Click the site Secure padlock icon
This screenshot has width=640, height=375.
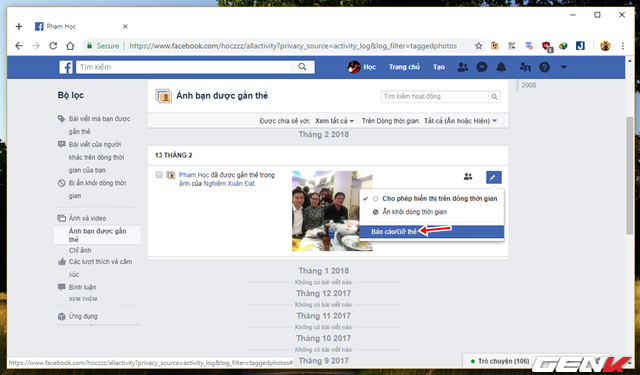pyautogui.click(x=89, y=46)
